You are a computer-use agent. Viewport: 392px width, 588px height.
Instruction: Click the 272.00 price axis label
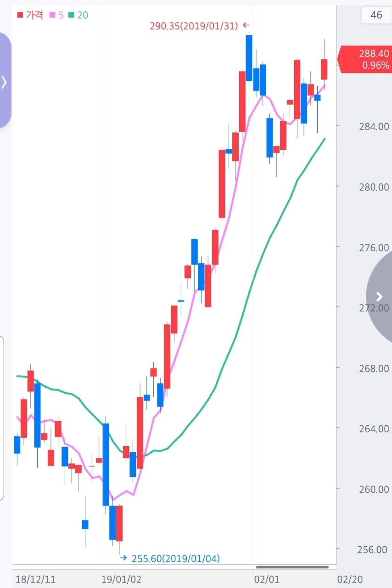click(x=374, y=307)
